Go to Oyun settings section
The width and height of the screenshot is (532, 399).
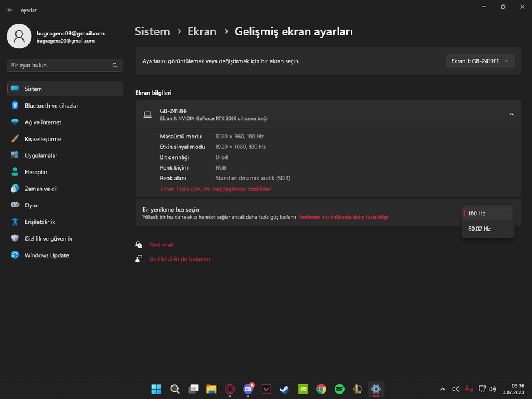point(64,205)
